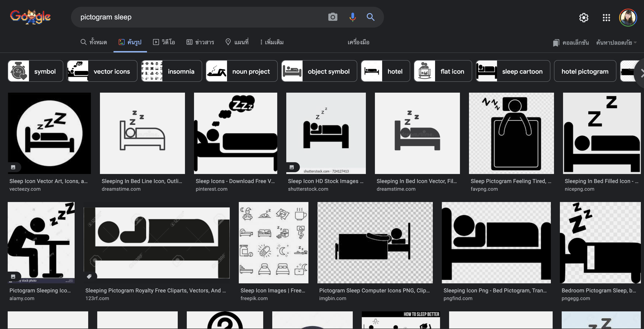Visit the vecteezy.com result link

coord(25,189)
